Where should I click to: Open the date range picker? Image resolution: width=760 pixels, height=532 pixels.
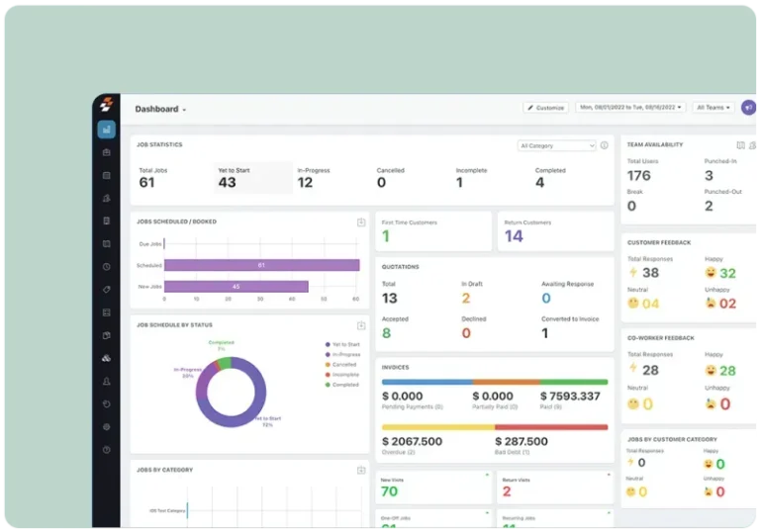coord(630,108)
